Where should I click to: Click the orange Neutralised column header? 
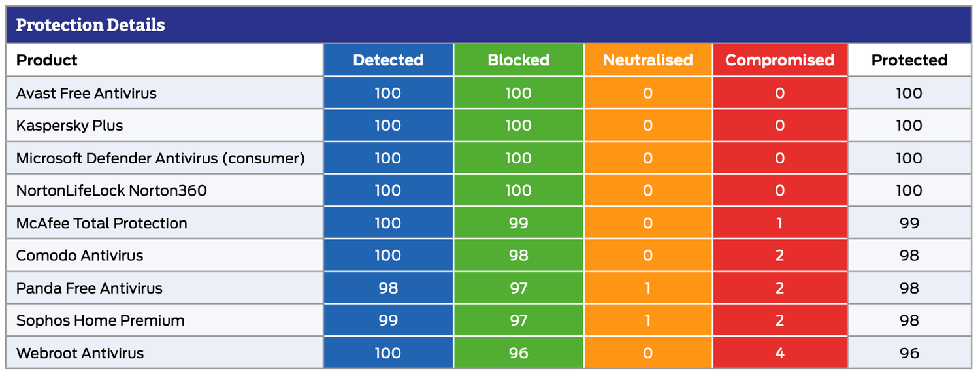click(647, 60)
